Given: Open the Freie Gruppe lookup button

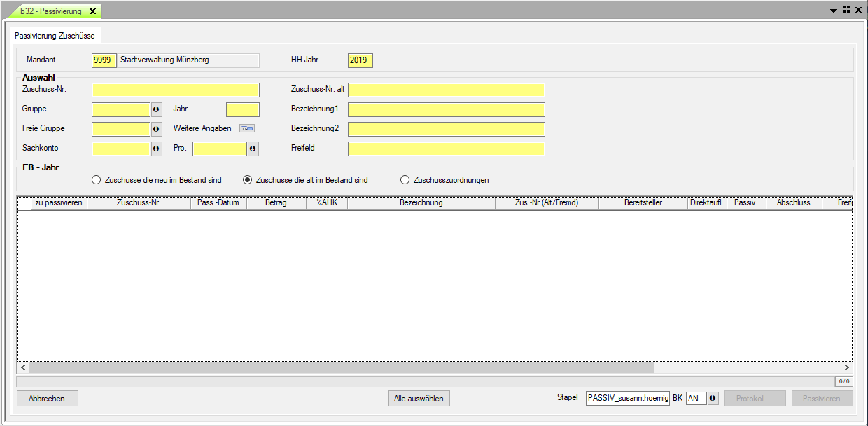Looking at the screenshot, I should 156,129.
